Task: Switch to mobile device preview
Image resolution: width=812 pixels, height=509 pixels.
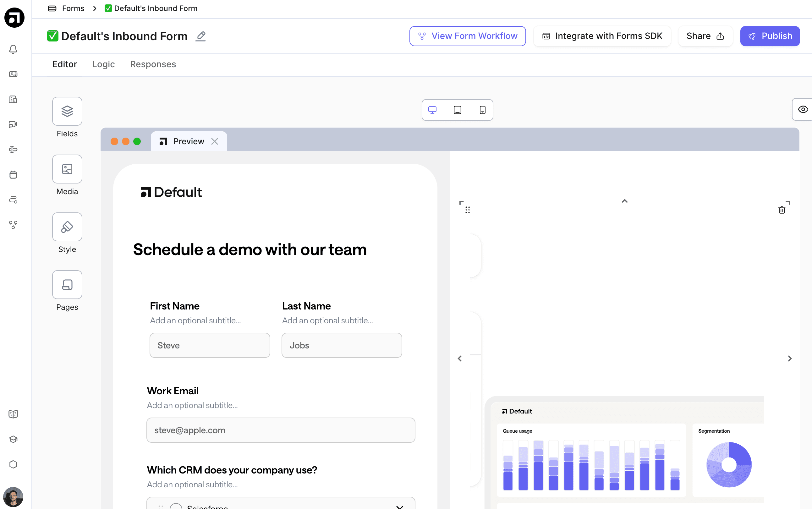Action: tap(482, 110)
